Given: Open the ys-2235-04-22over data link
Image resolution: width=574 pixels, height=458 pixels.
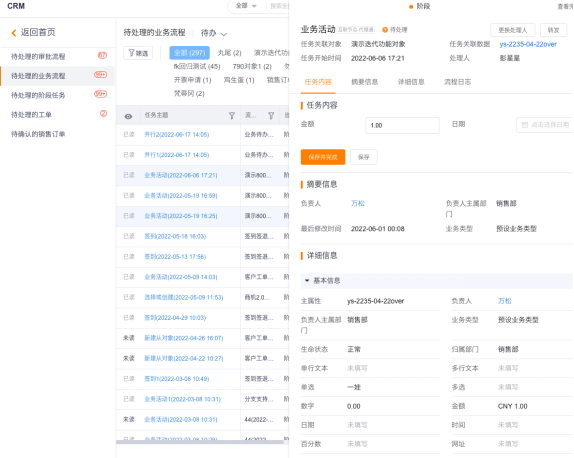Looking at the screenshot, I should [x=528, y=44].
